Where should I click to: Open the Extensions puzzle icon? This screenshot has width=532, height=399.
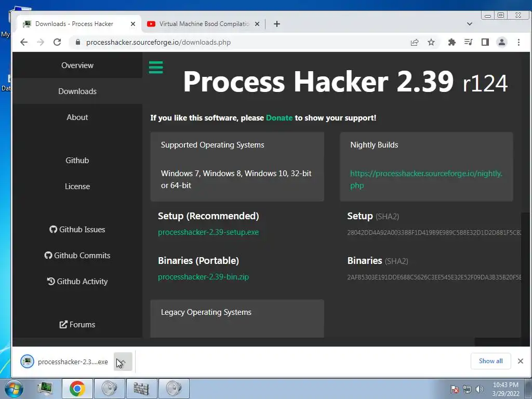(451, 43)
